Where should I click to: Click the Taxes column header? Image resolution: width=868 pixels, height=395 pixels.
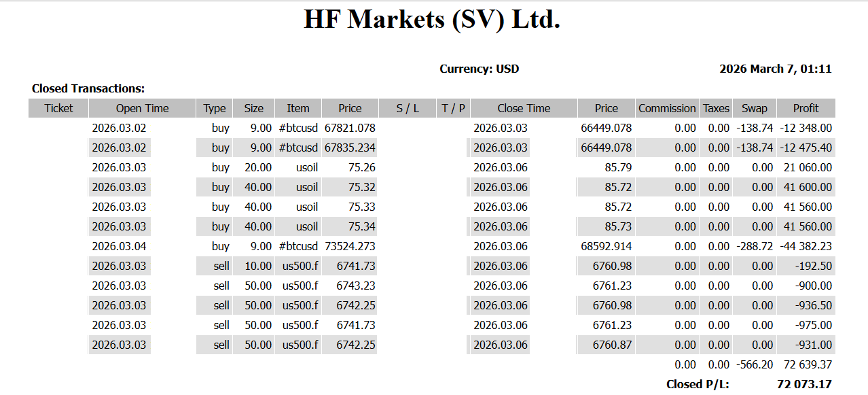tap(716, 108)
